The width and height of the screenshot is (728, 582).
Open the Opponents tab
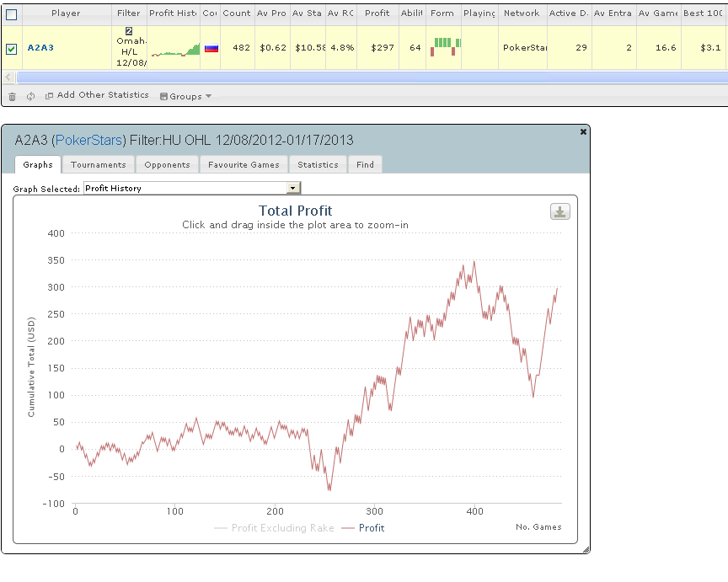[x=167, y=165]
